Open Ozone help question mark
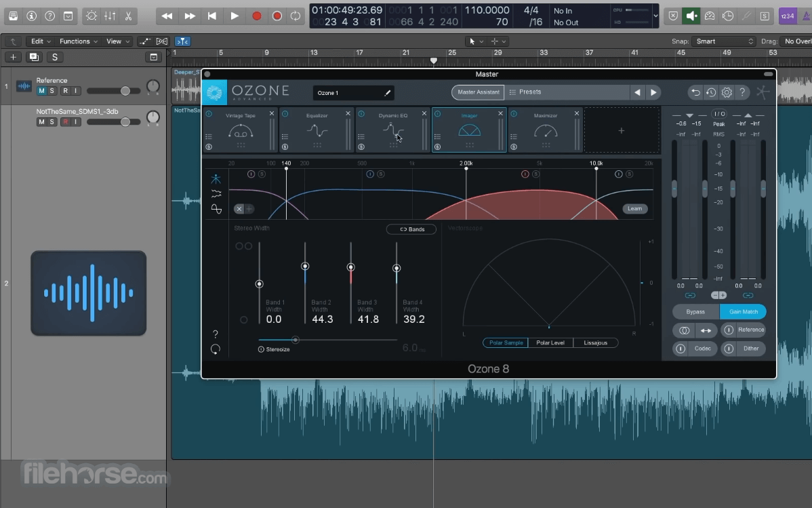This screenshot has width=812, height=508. 742,92
